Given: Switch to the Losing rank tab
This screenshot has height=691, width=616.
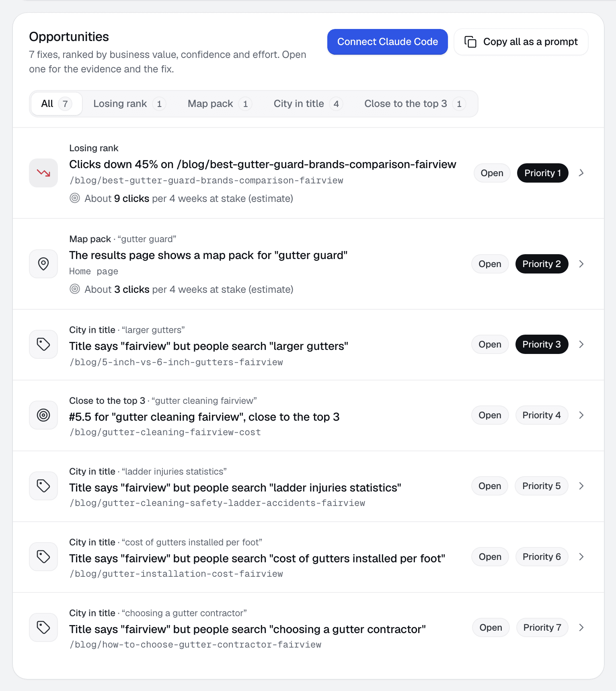Looking at the screenshot, I should (x=129, y=104).
